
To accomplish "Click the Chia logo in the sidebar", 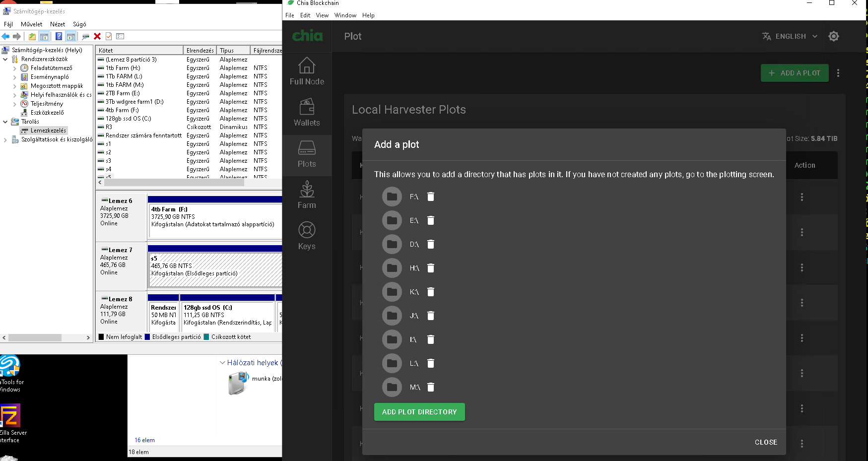I will pyautogui.click(x=307, y=36).
